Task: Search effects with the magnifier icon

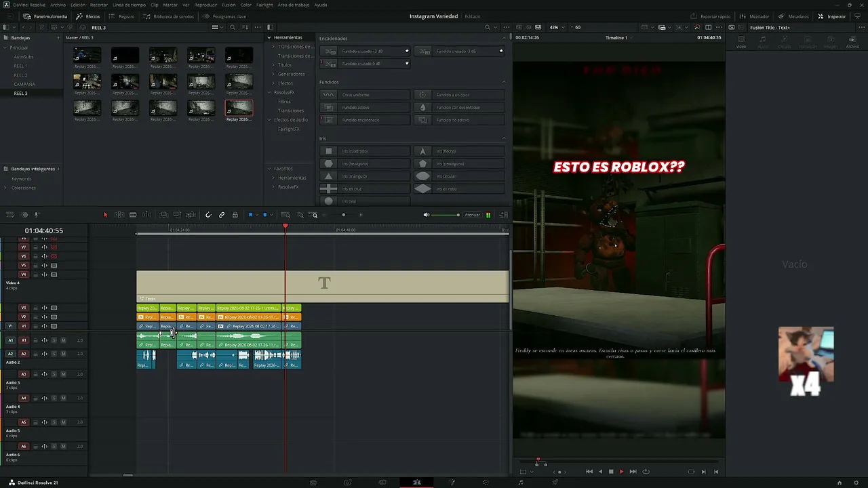Action: pyautogui.click(x=487, y=27)
